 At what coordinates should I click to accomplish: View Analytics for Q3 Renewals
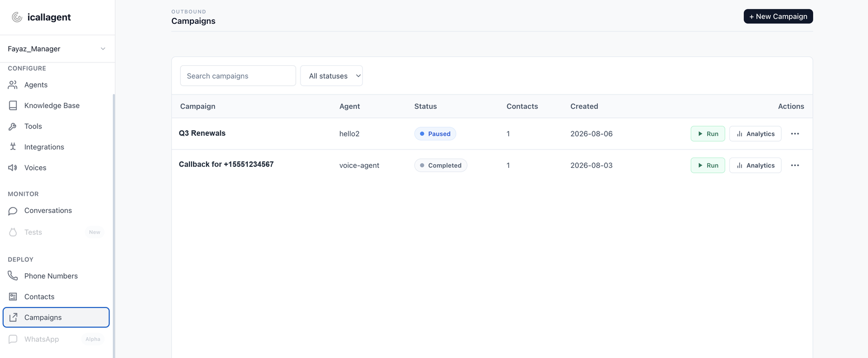tap(755, 134)
